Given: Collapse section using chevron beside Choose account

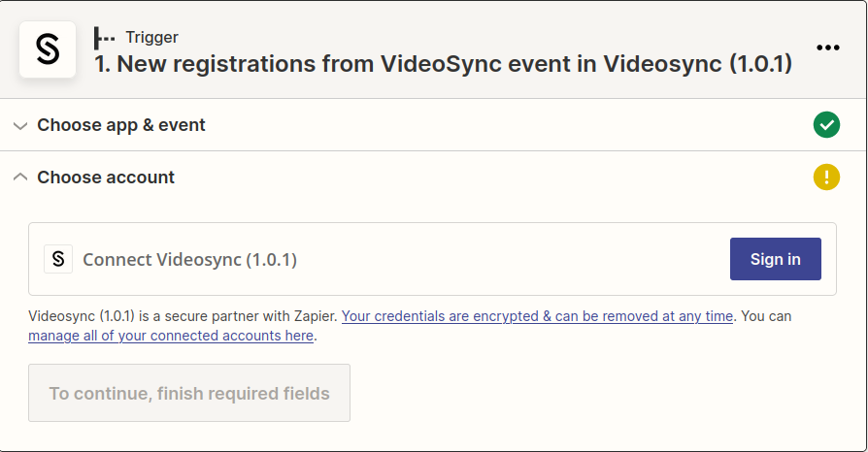Looking at the screenshot, I should click(20, 178).
